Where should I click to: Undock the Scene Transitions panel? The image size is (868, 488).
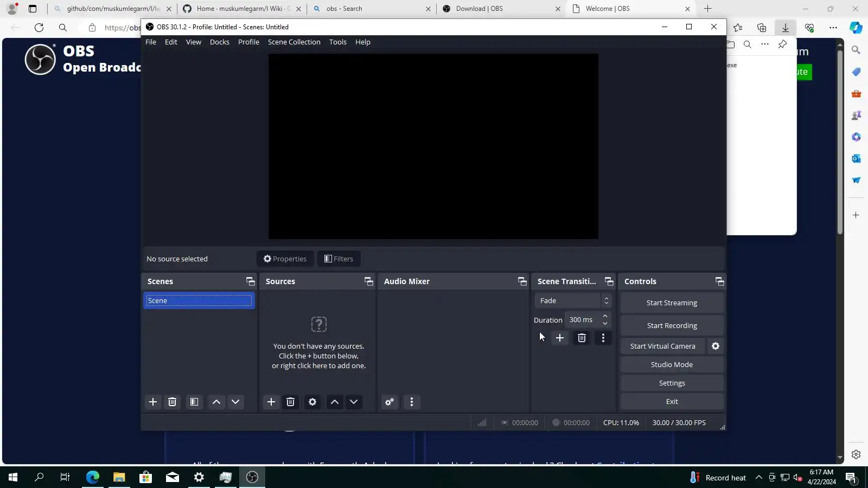[609, 281]
